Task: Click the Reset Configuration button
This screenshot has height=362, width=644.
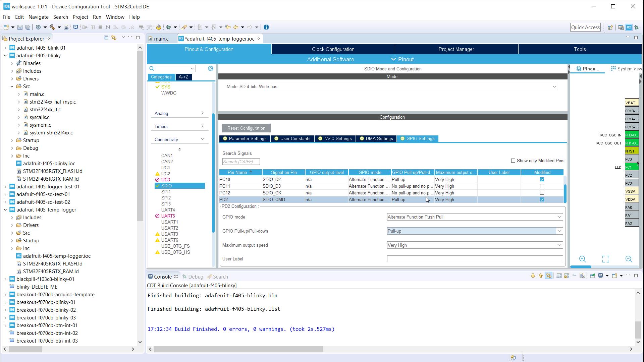Action: (246, 128)
